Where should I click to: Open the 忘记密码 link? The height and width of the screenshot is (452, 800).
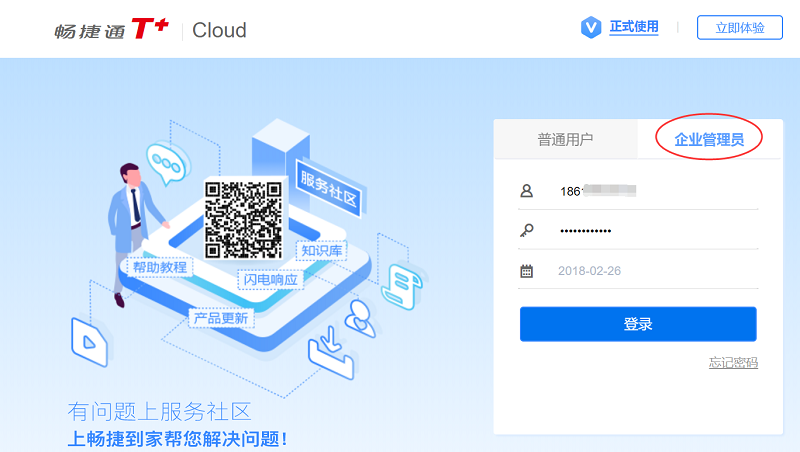(x=733, y=363)
